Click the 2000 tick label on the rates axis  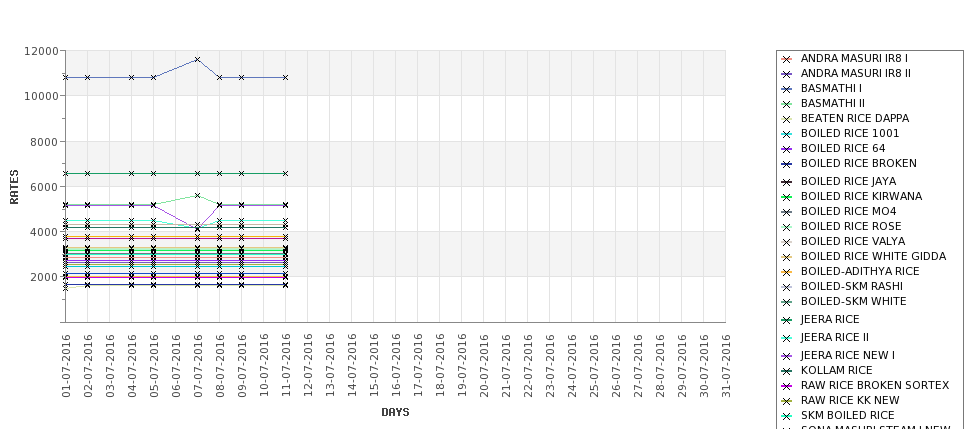tap(44, 277)
